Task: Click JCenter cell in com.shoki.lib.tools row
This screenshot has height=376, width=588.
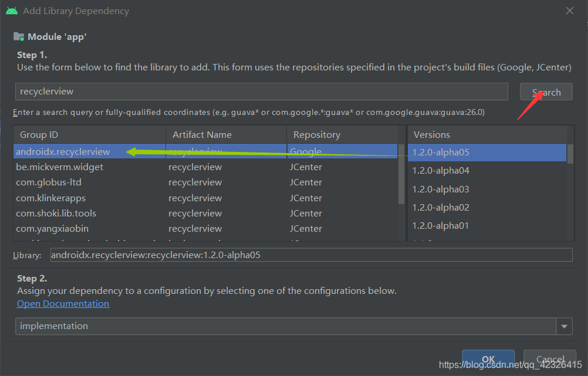Action: (306, 214)
